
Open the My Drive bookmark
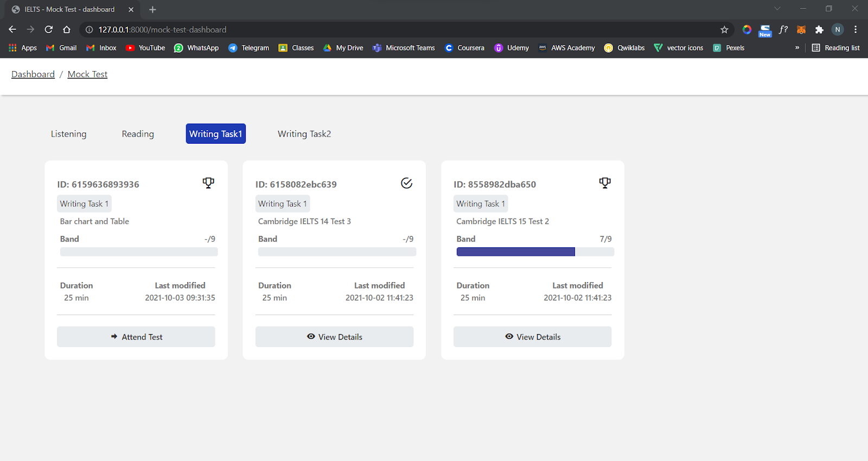343,48
